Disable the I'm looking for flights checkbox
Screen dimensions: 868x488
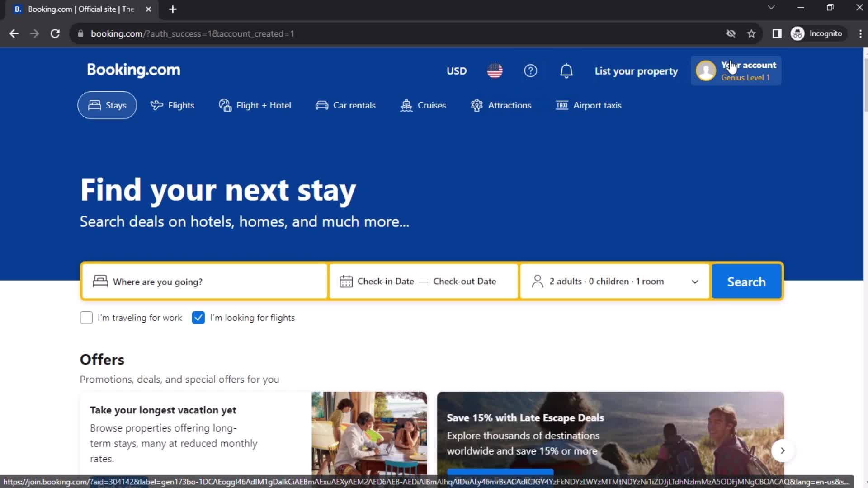click(x=198, y=318)
